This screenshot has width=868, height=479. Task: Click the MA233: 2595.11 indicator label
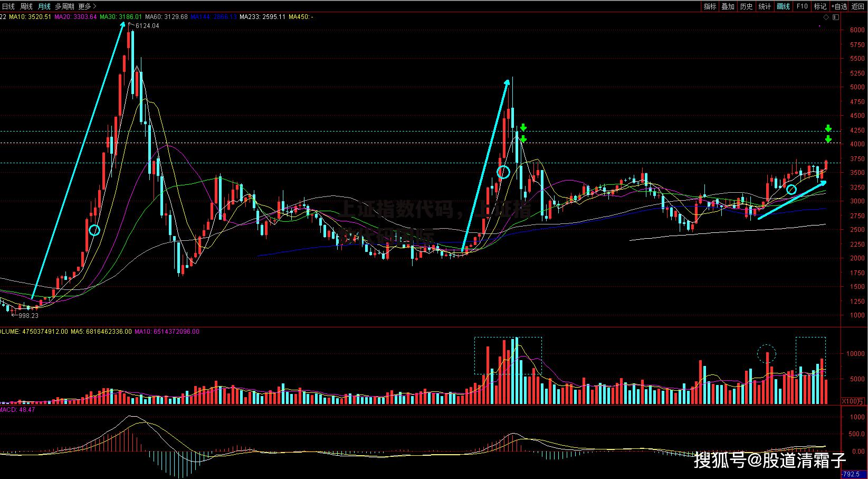point(262,17)
